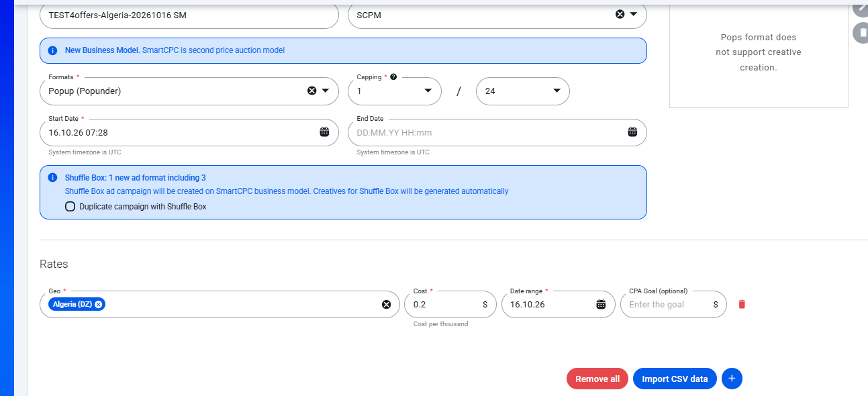The height and width of the screenshot is (396, 868).
Task: Show the Capping help tooltip icon
Action: (393, 77)
